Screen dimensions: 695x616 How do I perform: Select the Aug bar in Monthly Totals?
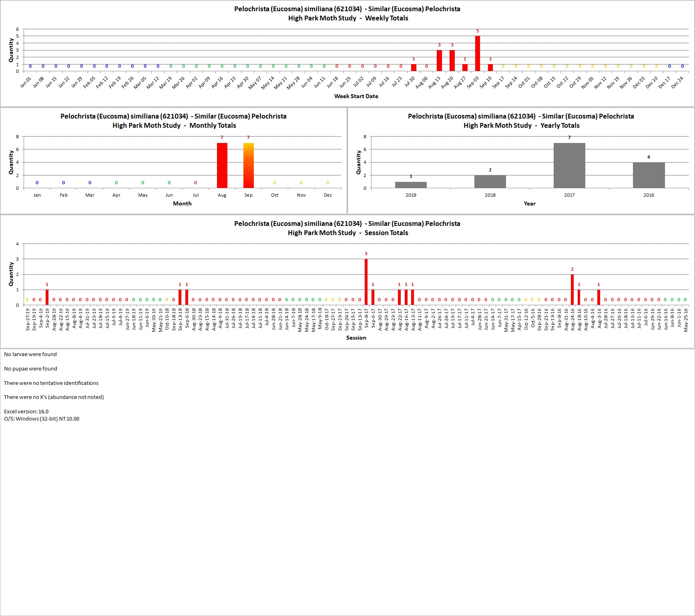[x=222, y=165]
